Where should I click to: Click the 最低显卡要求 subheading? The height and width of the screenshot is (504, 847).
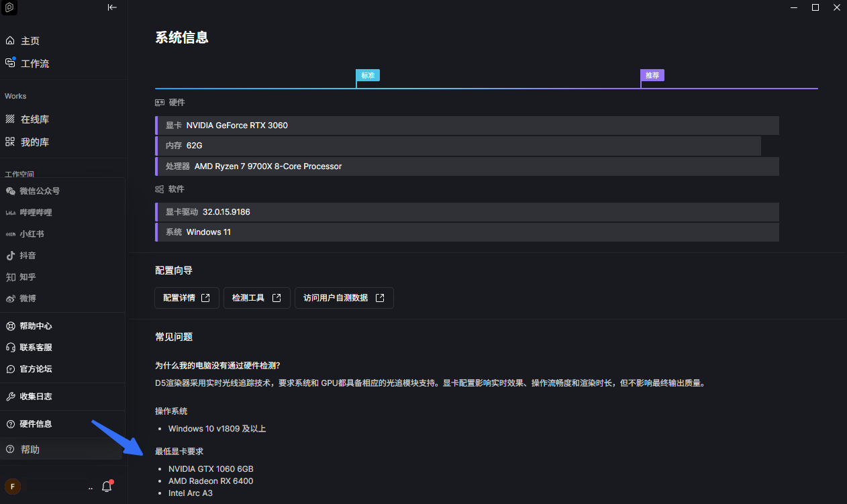pos(179,452)
